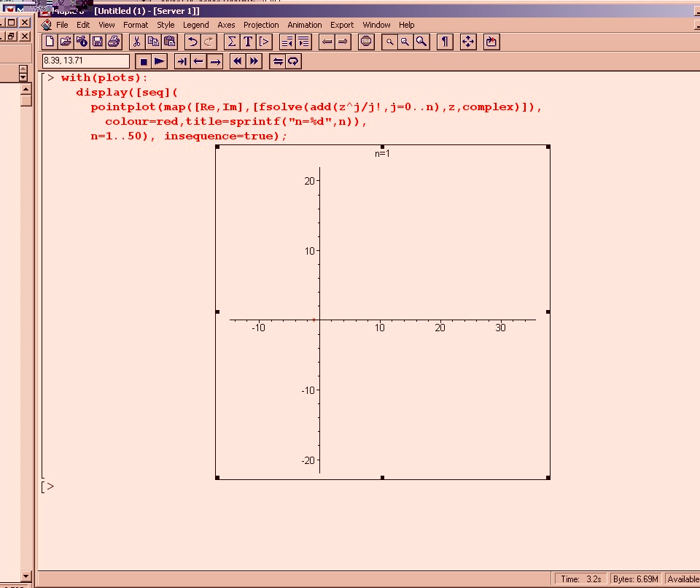Maximize active window with arrows icon
This screenshot has height=588, width=700.
(468, 42)
